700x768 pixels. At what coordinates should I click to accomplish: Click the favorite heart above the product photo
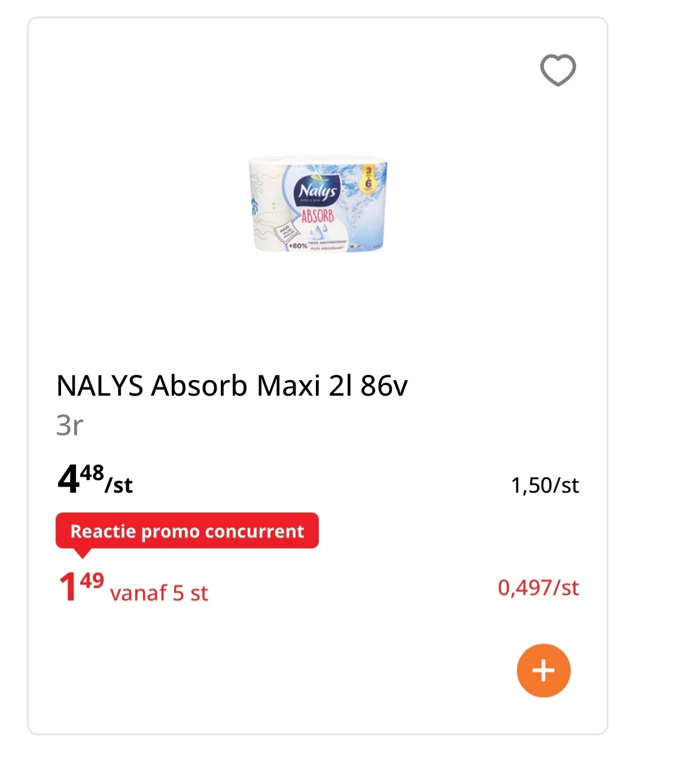(x=557, y=69)
